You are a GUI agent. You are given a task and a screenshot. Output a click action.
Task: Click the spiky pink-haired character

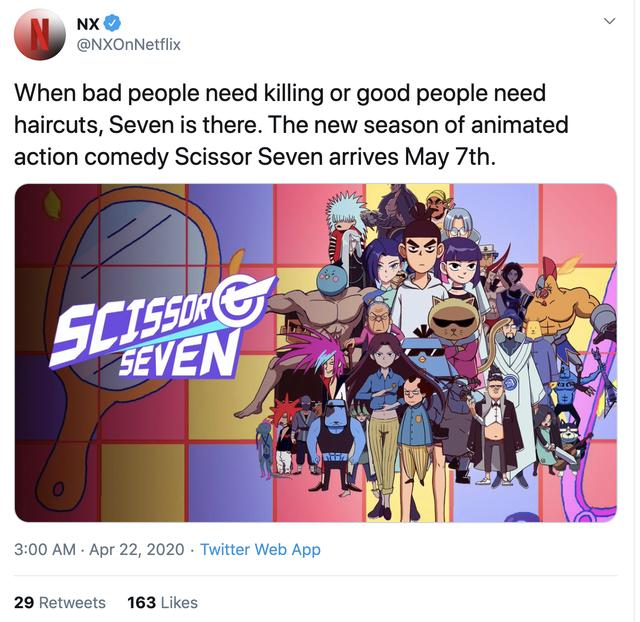tap(322, 359)
